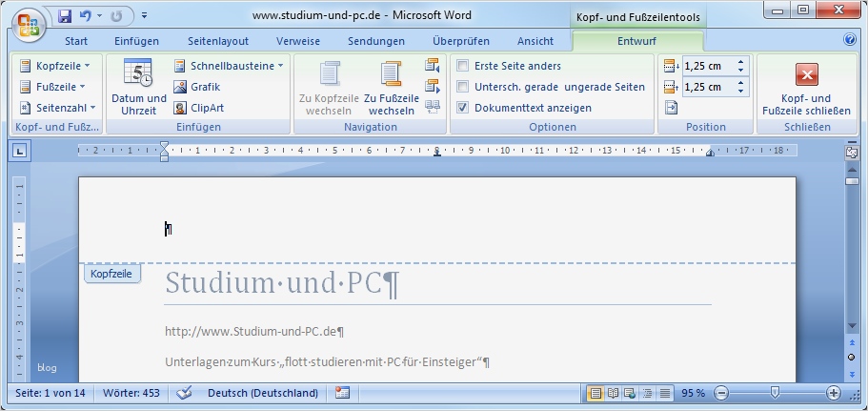Click zoom in plus button
Image resolution: width=868 pixels, height=411 pixels.
[833, 393]
